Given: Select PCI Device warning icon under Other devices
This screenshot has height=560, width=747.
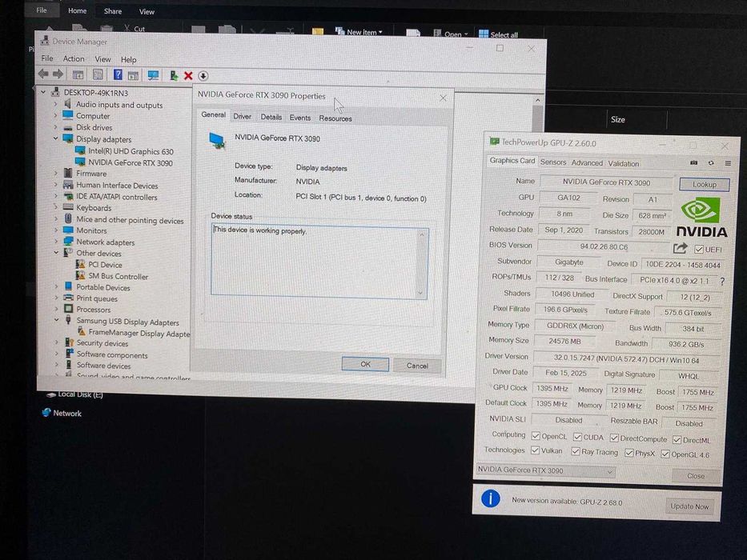Looking at the screenshot, I should [81, 264].
